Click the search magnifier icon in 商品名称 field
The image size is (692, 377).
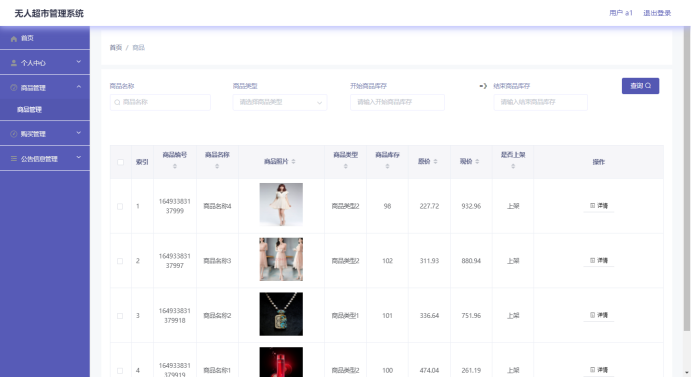[x=117, y=102]
